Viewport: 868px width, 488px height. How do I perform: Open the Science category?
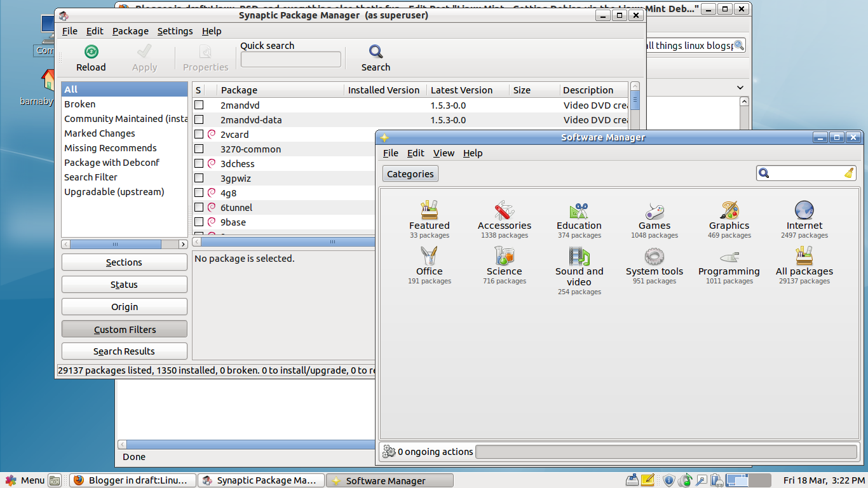click(x=505, y=265)
